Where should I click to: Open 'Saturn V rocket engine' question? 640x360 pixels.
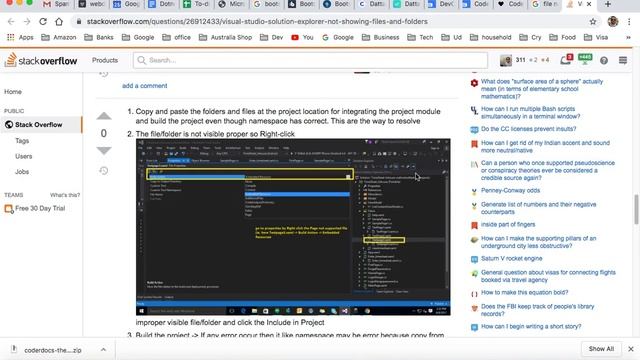[x=511, y=259]
